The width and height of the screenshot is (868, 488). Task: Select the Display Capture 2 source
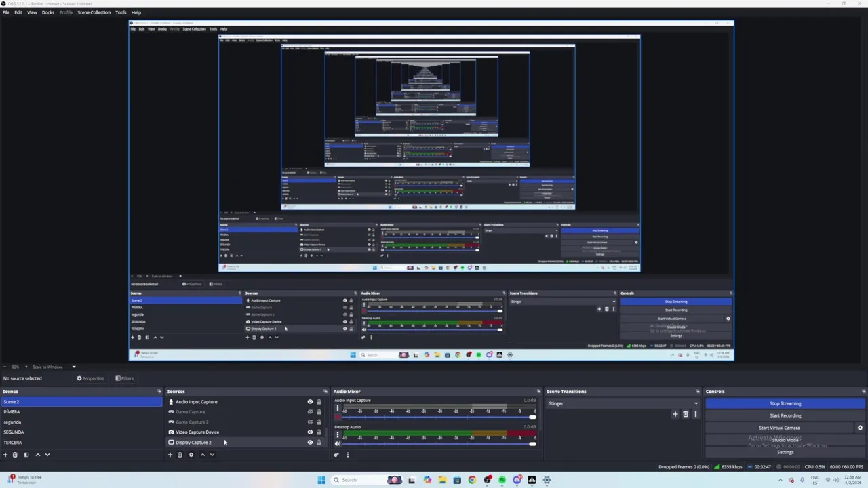245,443
